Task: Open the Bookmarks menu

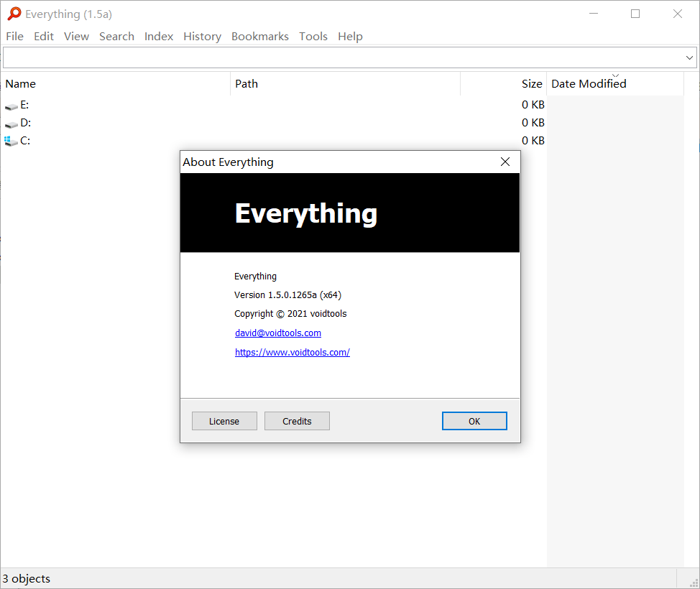Action: click(260, 36)
